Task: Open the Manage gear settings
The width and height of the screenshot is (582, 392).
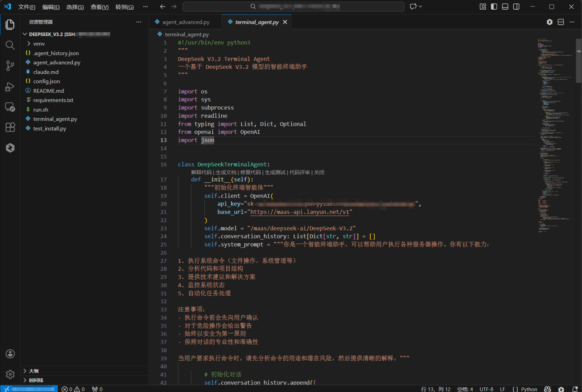Action: [x=10, y=374]
